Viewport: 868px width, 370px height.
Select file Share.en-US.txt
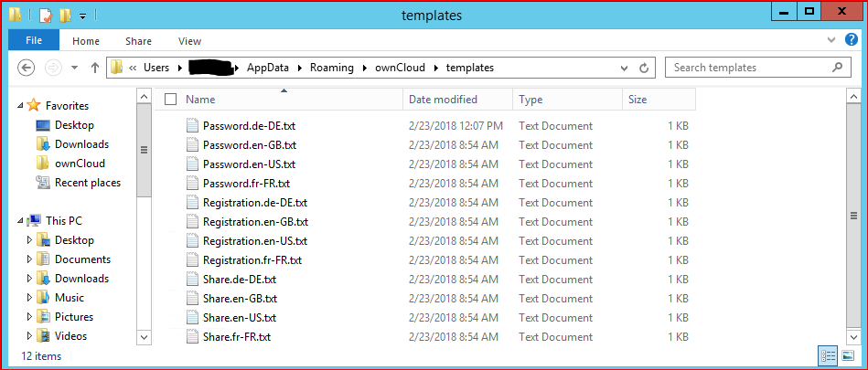(x=239, y=317)
